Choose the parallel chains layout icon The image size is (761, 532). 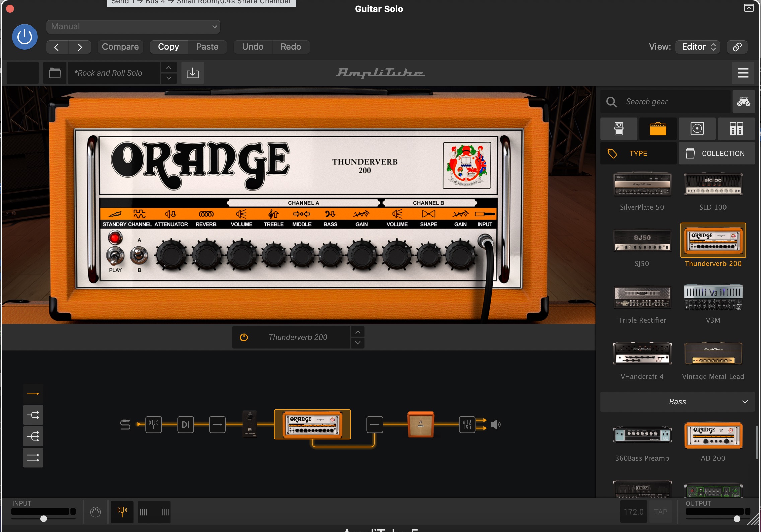click(x=33, y=457)
